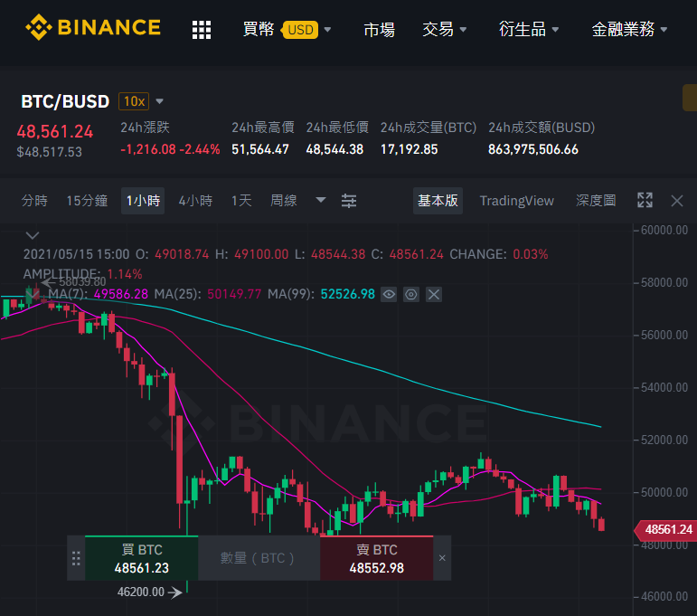Remove the MA indicator
This screenshot has height=616, width=697.
(x=434, y=295)
